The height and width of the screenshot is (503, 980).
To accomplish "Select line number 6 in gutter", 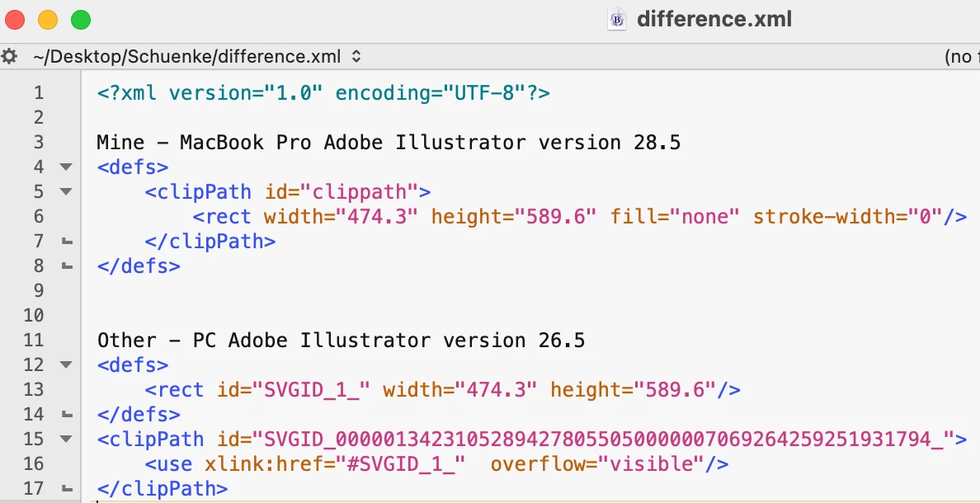I will click(x=39, y=217).
